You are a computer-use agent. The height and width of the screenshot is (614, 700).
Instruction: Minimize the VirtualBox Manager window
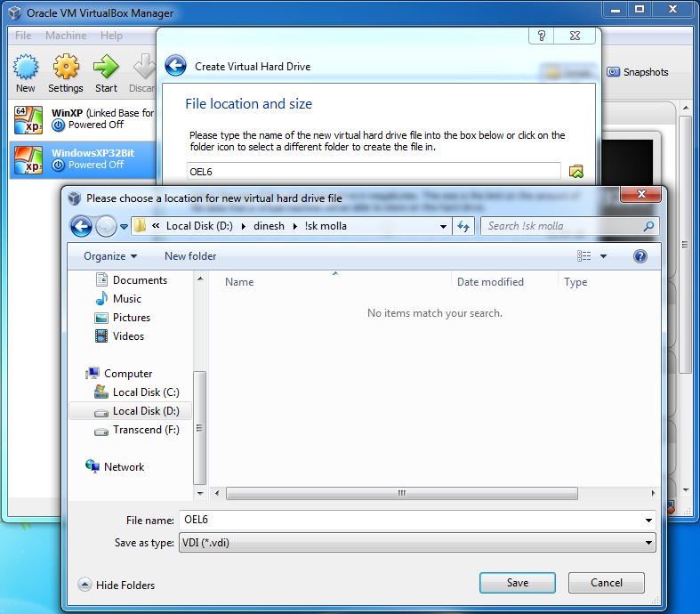616,10
